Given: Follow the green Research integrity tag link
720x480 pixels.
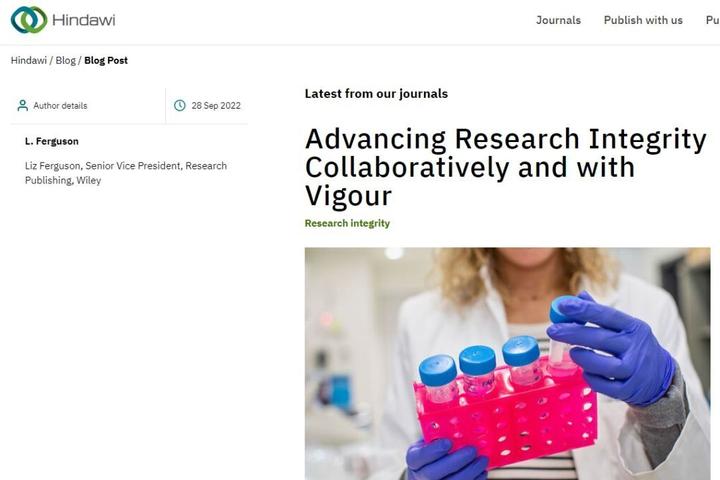Looking at the screenshot, I should click(x=347, y=223).
